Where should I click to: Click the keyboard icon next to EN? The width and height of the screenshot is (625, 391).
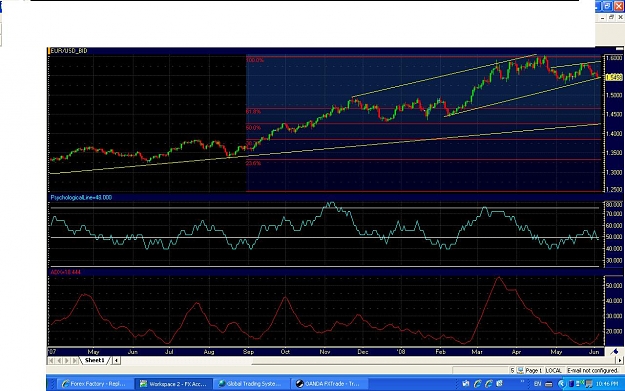[x=548, y=384]
